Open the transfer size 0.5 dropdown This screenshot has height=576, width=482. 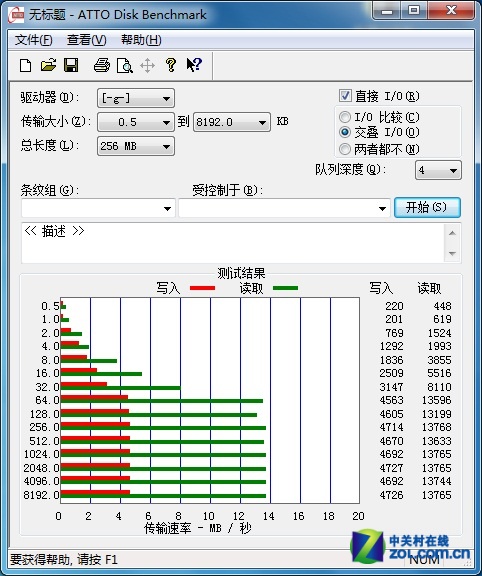tap(136, 122)
